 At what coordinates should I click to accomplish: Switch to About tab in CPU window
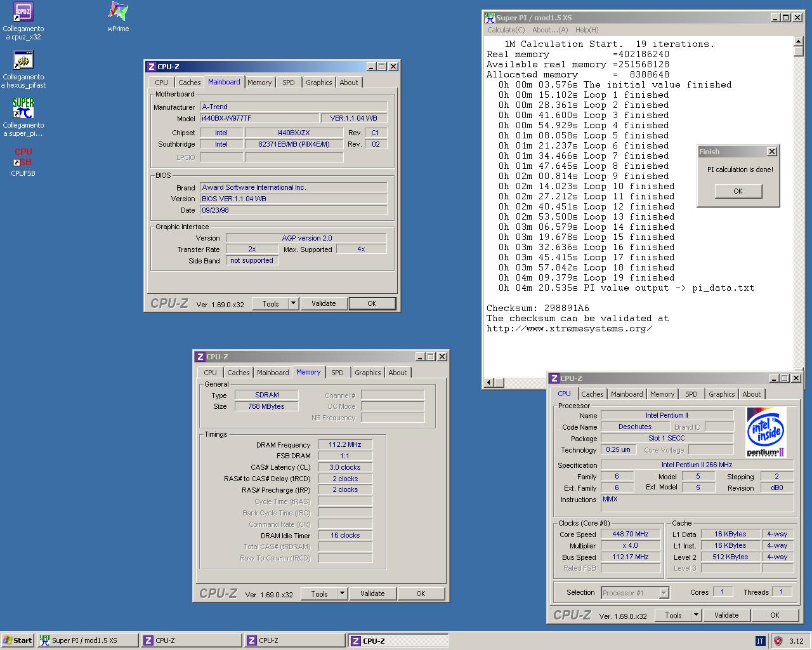[x=751, y=394]
